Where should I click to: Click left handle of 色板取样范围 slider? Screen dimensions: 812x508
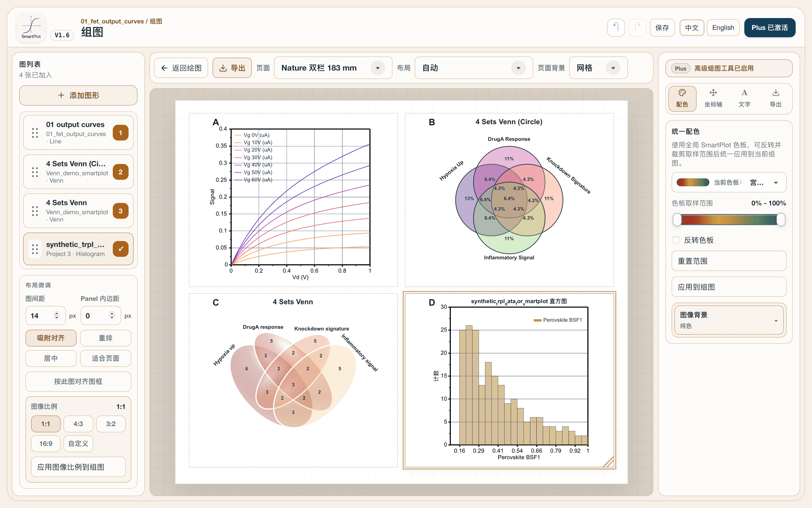(x=677, y=220)
